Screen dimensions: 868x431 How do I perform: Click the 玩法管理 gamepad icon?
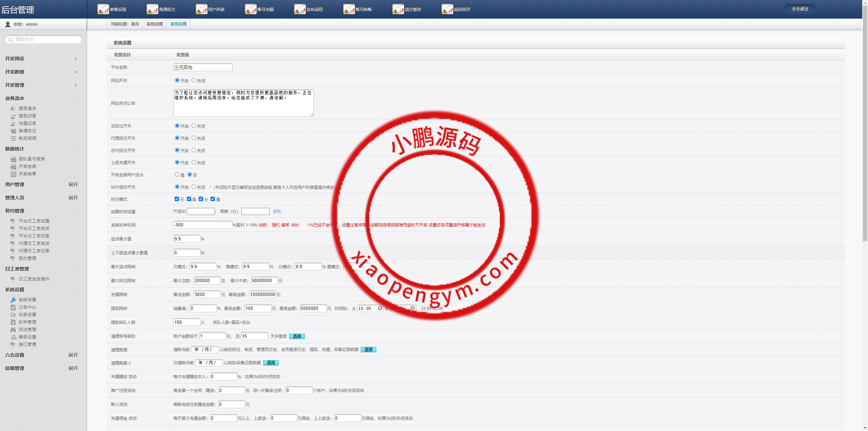click(x=13, y=330)
